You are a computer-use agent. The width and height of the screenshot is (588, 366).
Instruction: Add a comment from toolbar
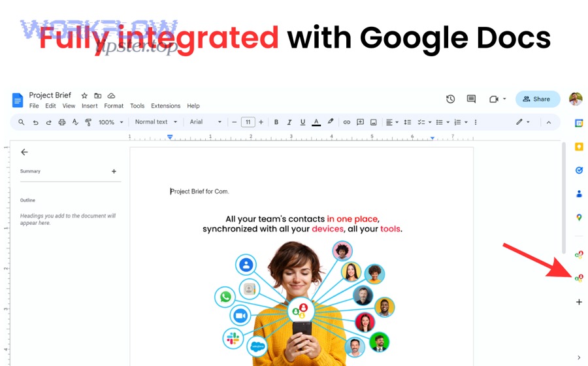tap(361, 122)
